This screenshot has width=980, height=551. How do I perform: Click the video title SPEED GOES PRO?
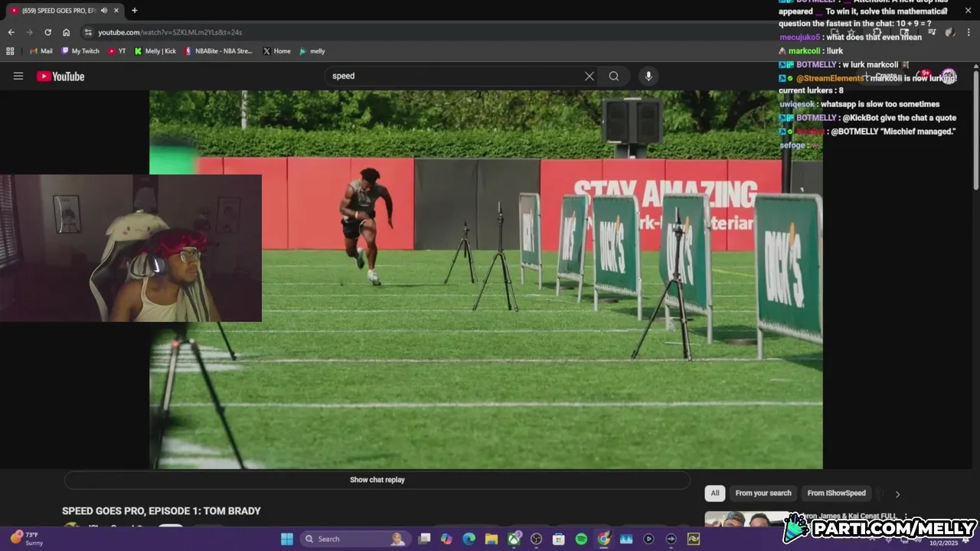[x=162, y=511]
